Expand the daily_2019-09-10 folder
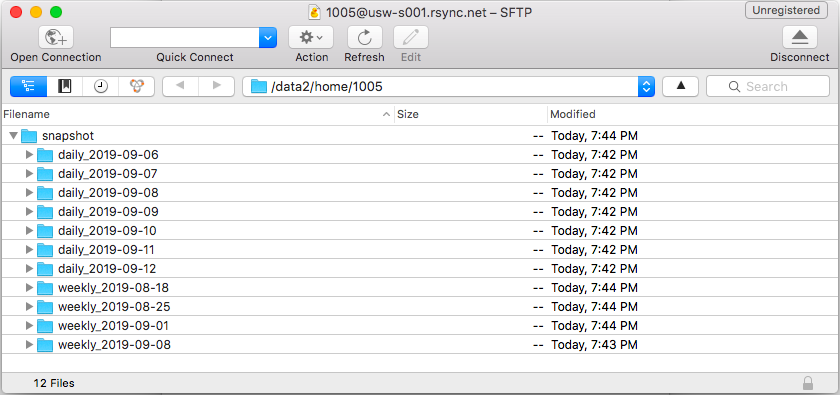 [30, 231]
